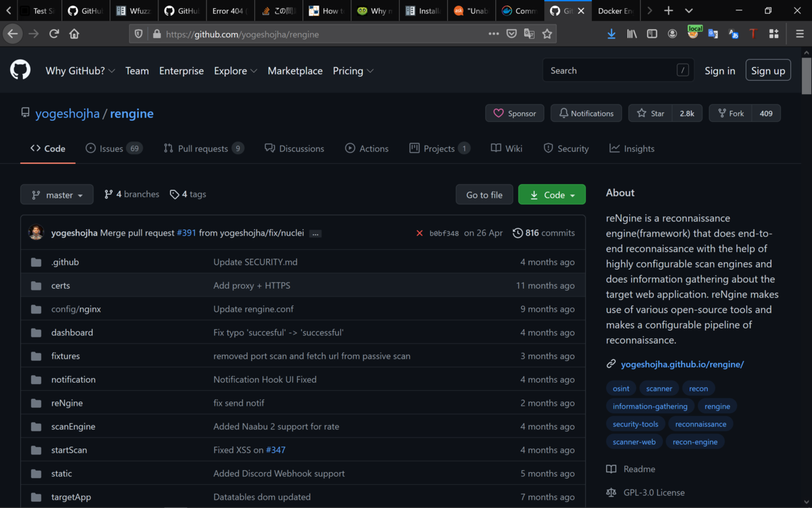Toggle the browser sidebar view

tap(652, 34)
